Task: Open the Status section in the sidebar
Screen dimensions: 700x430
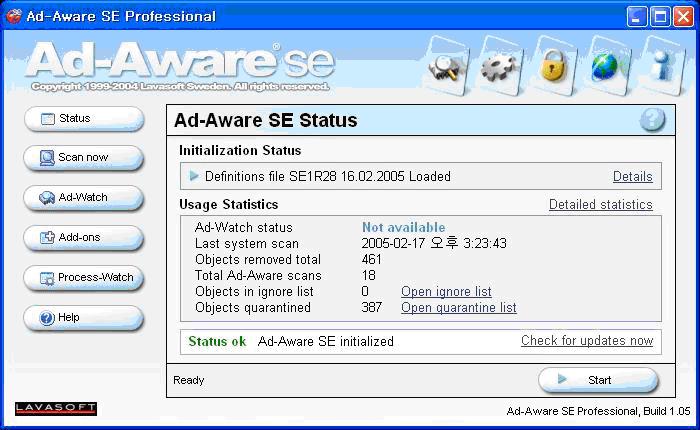Action: [84, 118]
